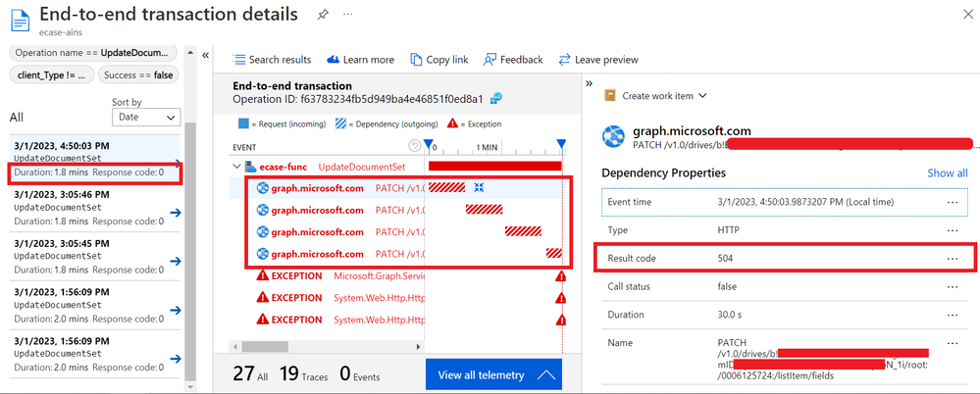Open the Feedback toolbar item
980x394 pixels.
pyautogui.click(x=513, y=60)
